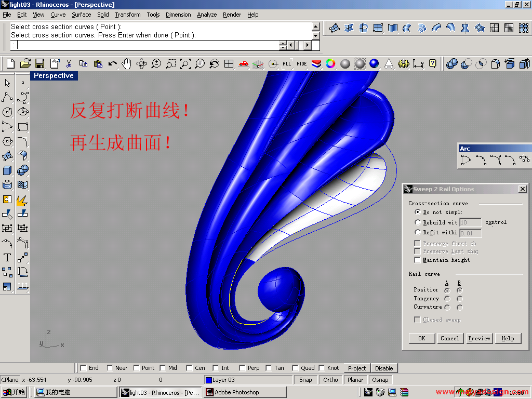Click the Undo arrow icon
The width and height of the screenshot is (532, 399).
(x=112, y=64)
